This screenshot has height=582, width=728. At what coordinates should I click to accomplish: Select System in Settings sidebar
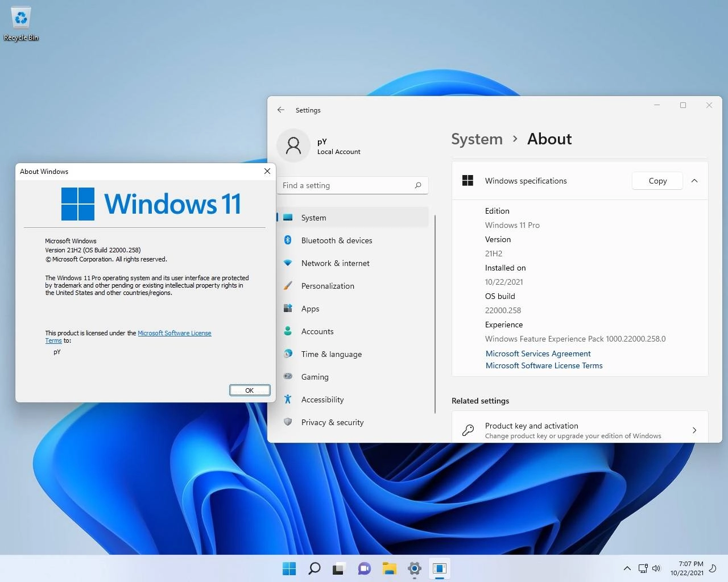353,218
